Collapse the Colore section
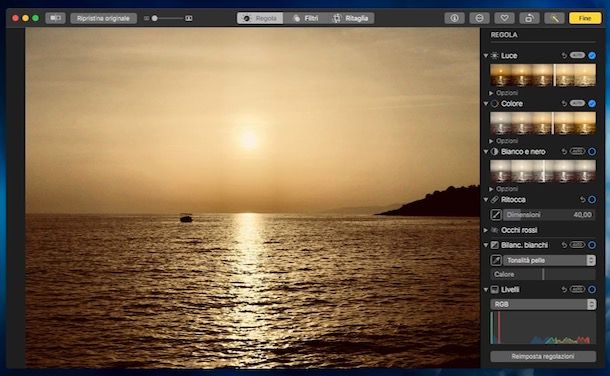 (486, 104)
